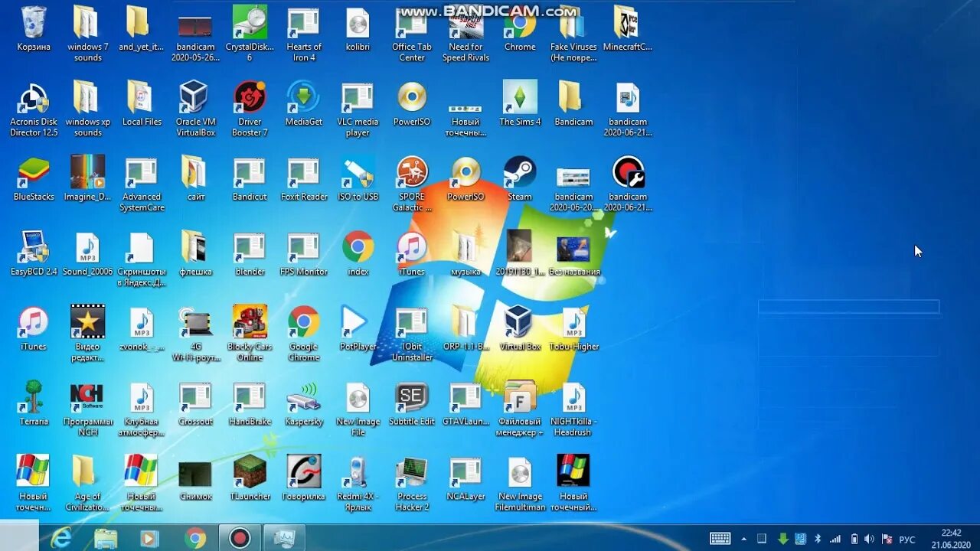The height and width of the screenshot is (551, 980).
Task: Switch to Bandicam record button on taskbar
Action: 240,538
